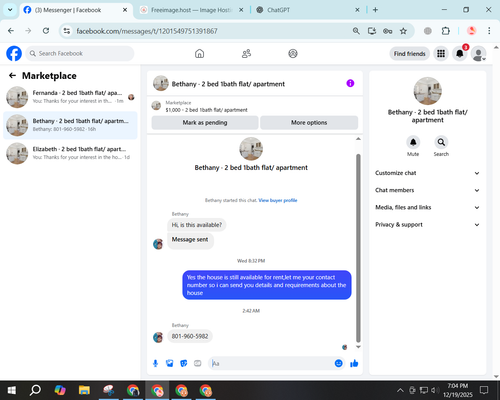Click the voice clip microphone icon

coord(155,363)
